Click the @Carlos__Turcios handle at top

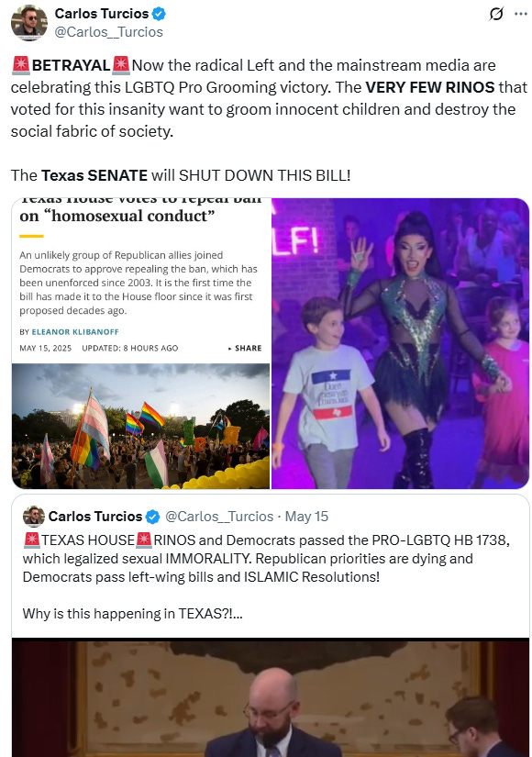(108, 32)
